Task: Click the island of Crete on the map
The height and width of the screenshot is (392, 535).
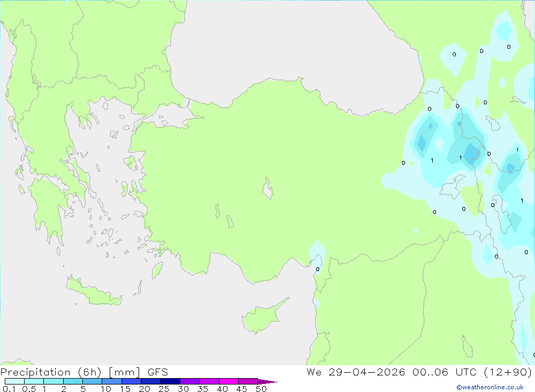Action: pos(94,291)
